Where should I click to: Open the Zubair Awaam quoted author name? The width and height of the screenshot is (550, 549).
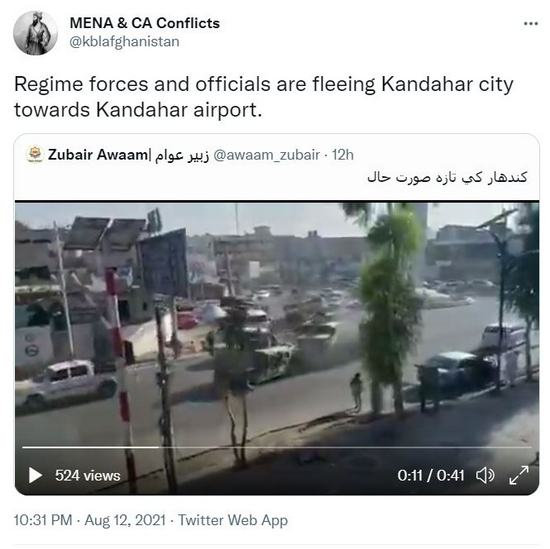[128, 155]
